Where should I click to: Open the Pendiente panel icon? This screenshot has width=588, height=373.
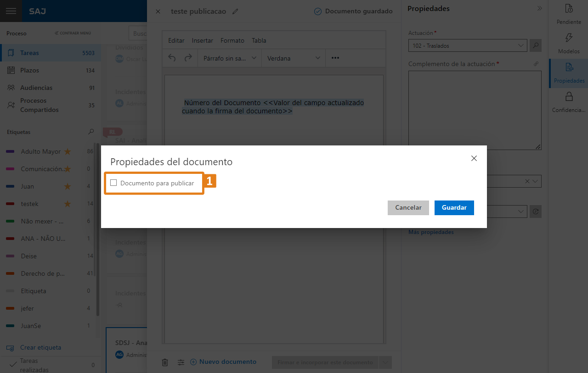pos(569,14)
